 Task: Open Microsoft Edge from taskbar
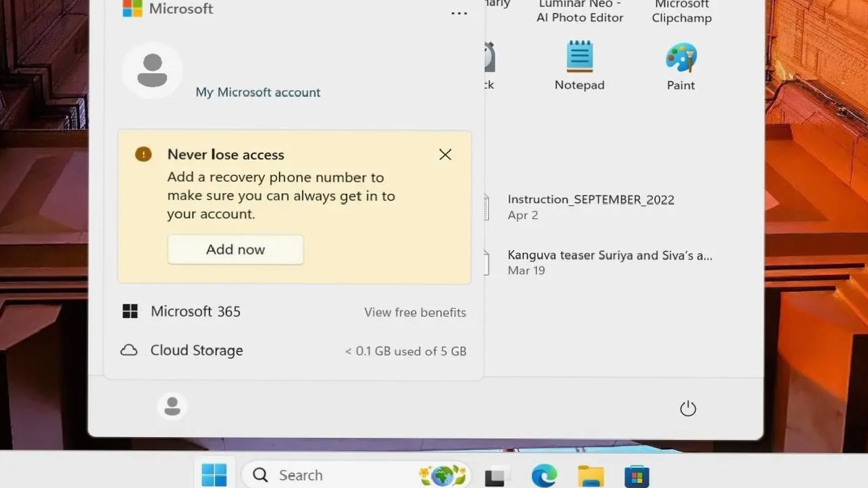point(544,476)
